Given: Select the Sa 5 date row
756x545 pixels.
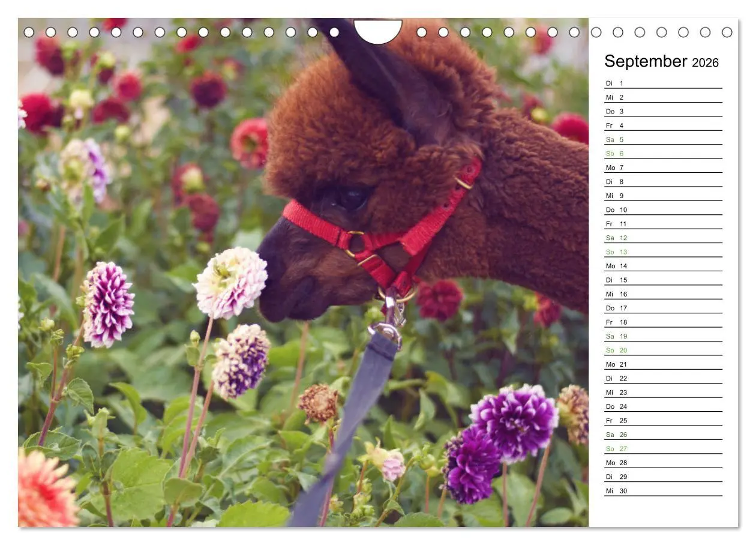Looking at the screenshot, I should coord(663,139).
